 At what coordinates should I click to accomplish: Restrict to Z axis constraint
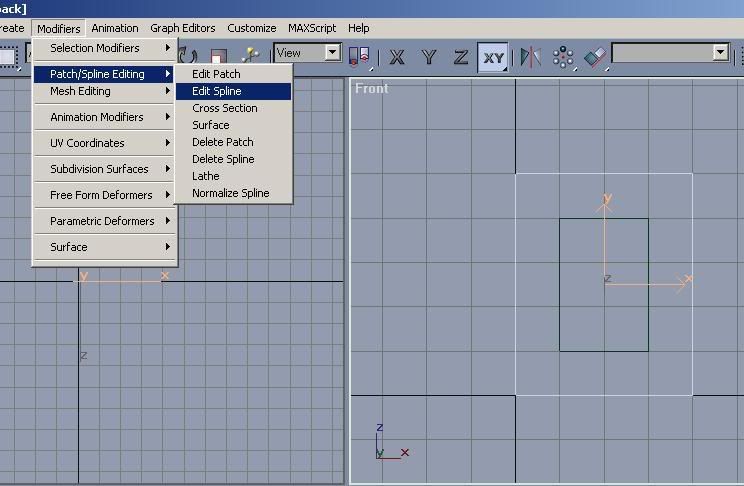[461, 56]
